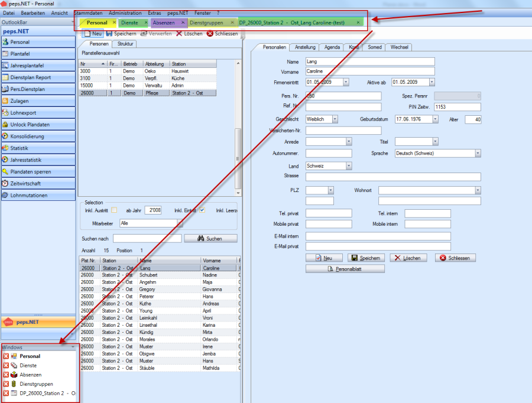
Task: Open the Firmeneintritt date picker dropdown
Action: (346, 82)
